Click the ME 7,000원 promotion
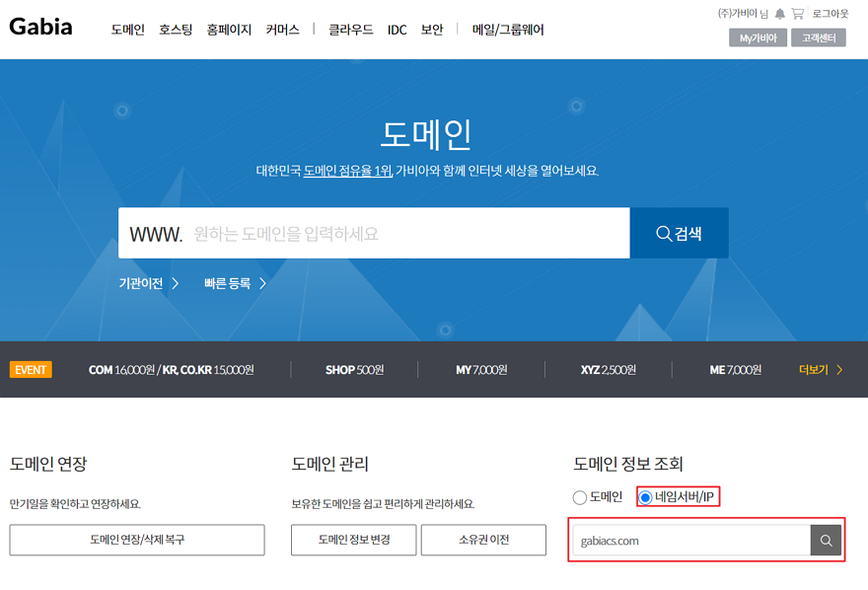This screenshot has width=868, height=590. [x=736, y=370]
